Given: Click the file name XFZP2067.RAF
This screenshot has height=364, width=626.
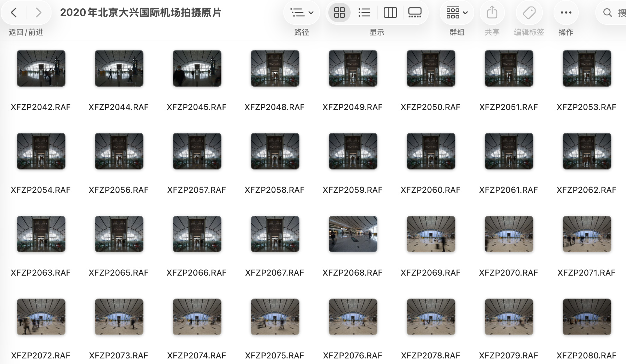Looking at the screenshot, I should coord(275,273).
